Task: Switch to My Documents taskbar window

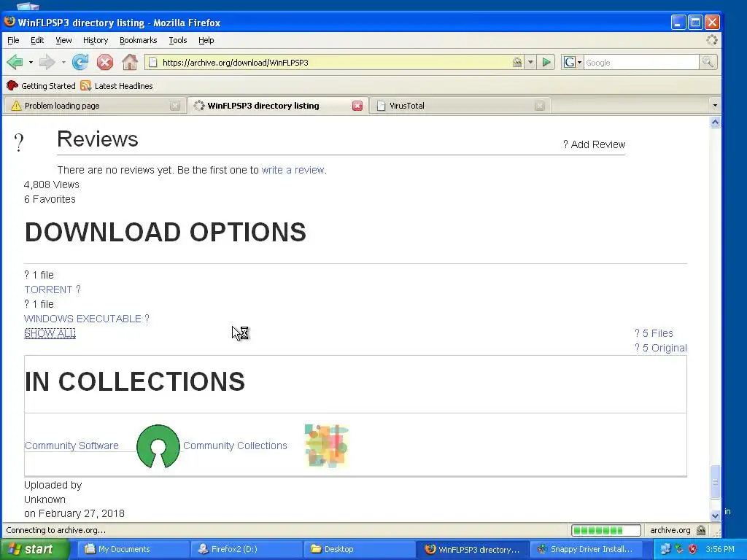Action: (135, 549)
